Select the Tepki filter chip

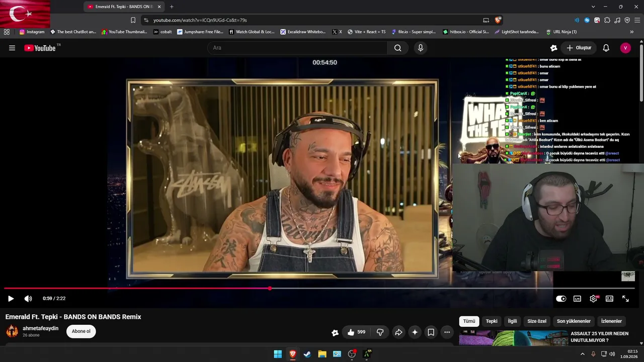492,321
